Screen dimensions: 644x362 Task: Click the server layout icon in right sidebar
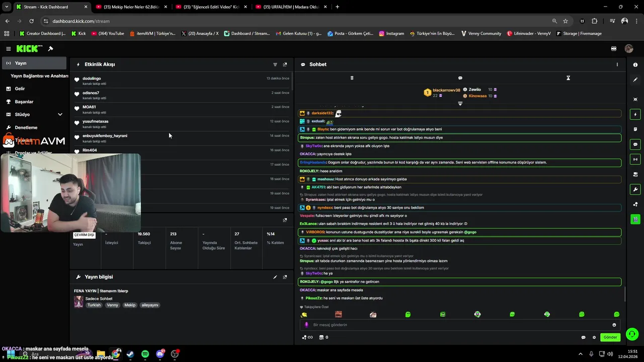pyautogui.click(x=635, y=174)
